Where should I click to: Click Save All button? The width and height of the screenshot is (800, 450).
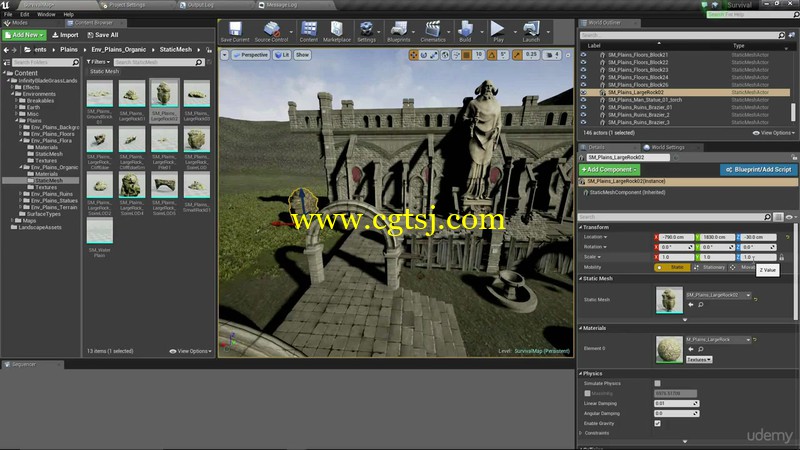pyautogui.click(x=103, y=35)
